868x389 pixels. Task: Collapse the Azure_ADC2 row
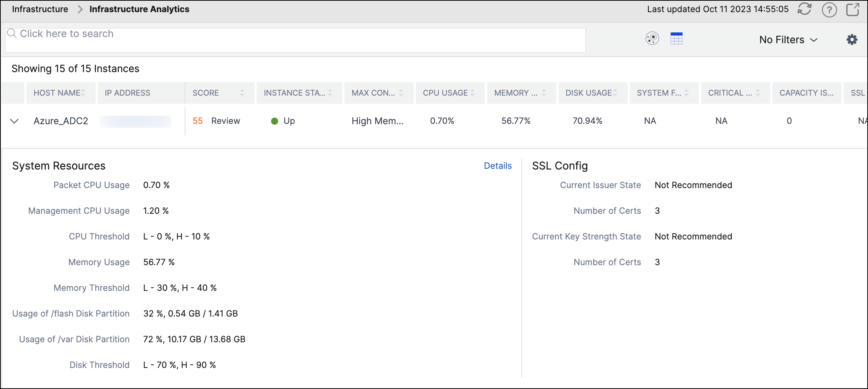coord(14,121)
